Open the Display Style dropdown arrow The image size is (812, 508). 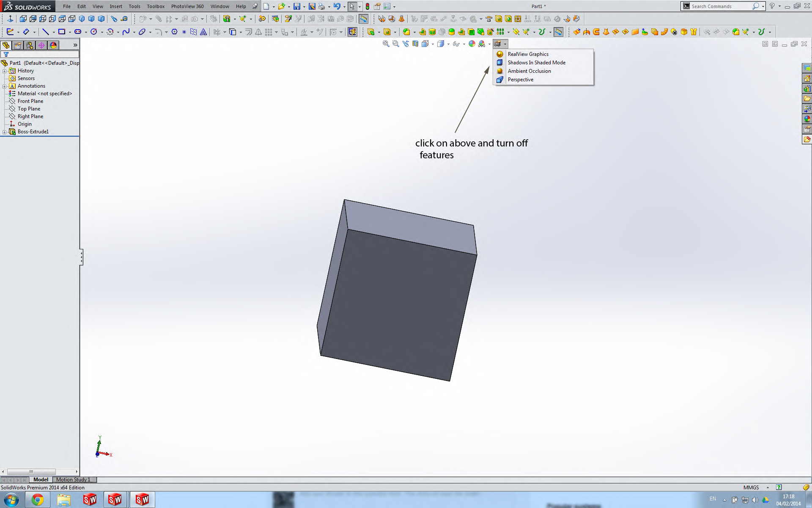click(448, 44)
